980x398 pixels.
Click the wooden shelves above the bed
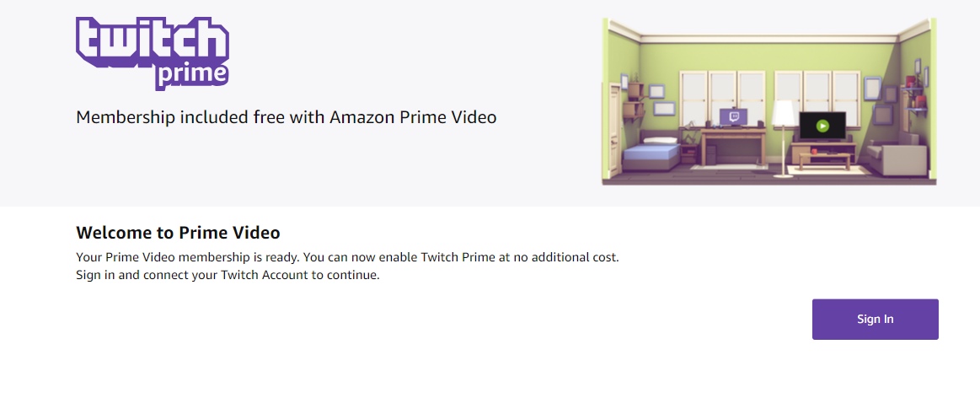click(633, 100)
